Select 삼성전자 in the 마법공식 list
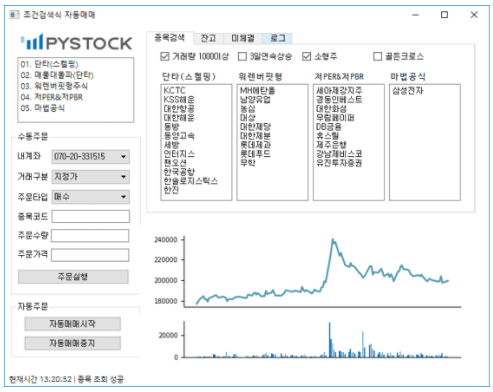 [408, 91]
